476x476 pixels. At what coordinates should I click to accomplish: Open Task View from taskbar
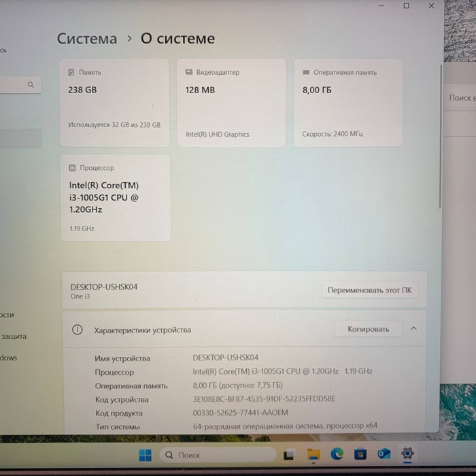[289, 454]
